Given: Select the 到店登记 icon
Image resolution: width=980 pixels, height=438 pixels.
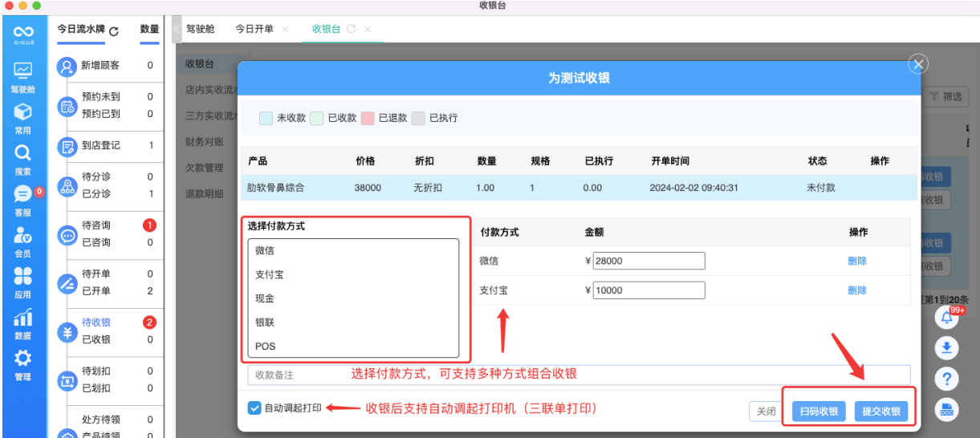Looking at the screenshot, I should [67, 147].
